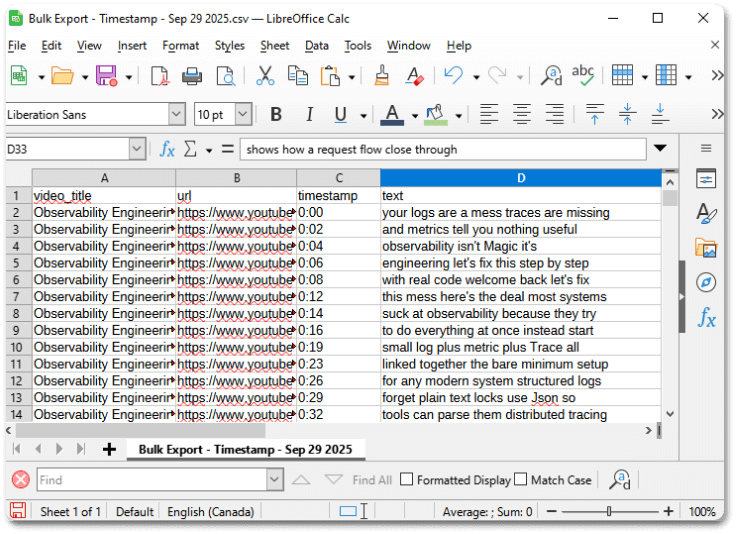Click inside the Find text field
This screenshot has width=736, height=534.
click(x=150, y=480)
